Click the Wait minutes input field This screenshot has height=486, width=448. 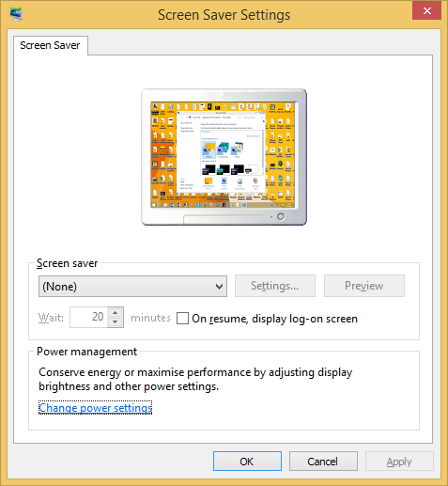(x=88, y=317)
